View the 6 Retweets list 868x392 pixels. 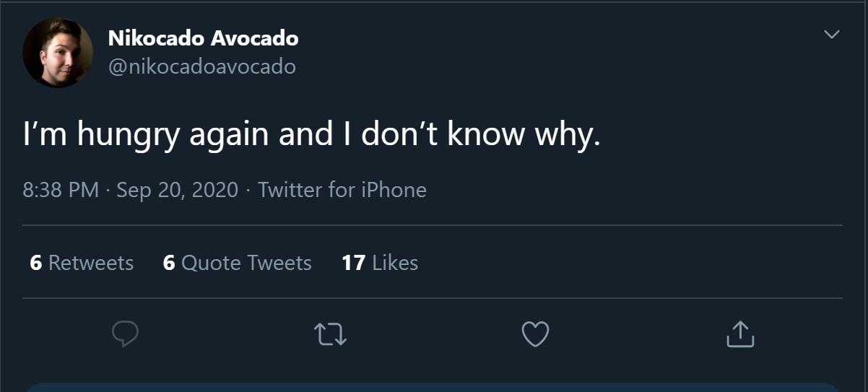coord(82,263)
